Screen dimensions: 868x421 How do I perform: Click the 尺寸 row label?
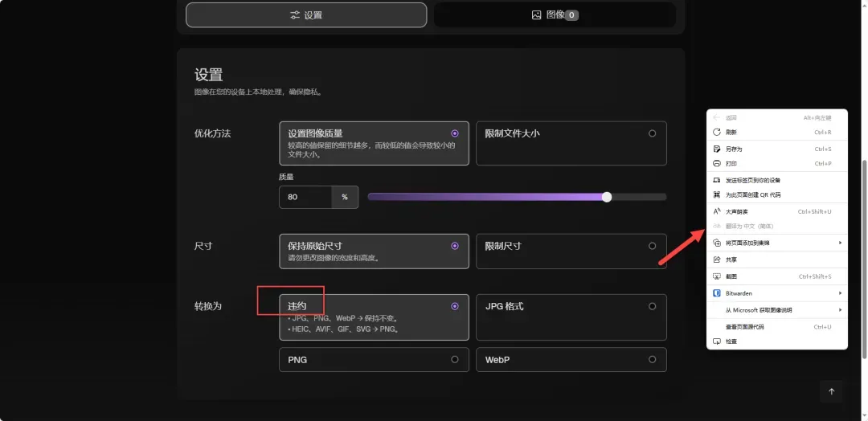[x=203, y=246]
